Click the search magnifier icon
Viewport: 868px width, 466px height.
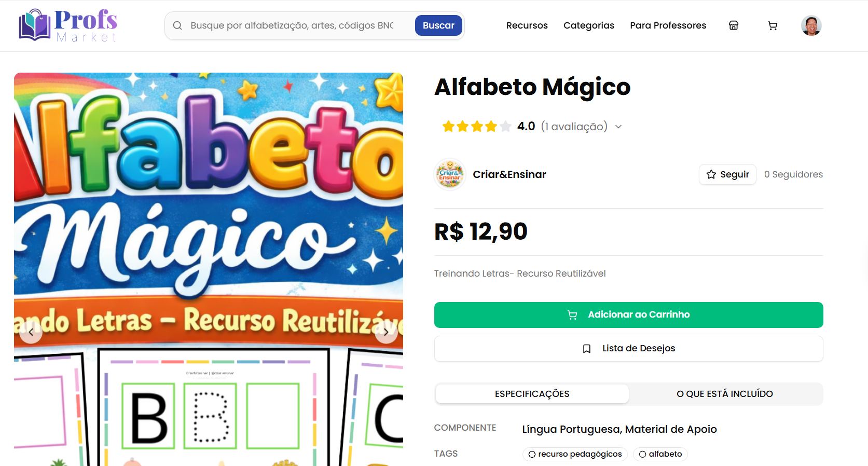tap(177, 25)
